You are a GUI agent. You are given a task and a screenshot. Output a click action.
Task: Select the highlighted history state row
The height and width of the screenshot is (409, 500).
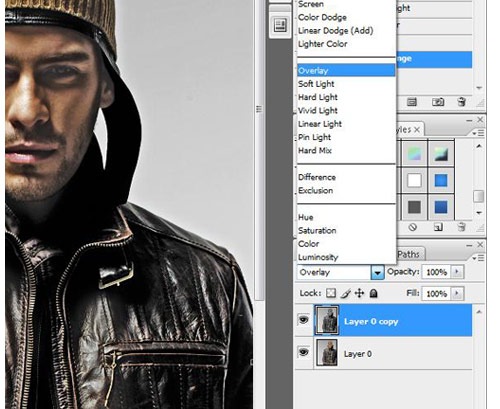tap(434, 59)
